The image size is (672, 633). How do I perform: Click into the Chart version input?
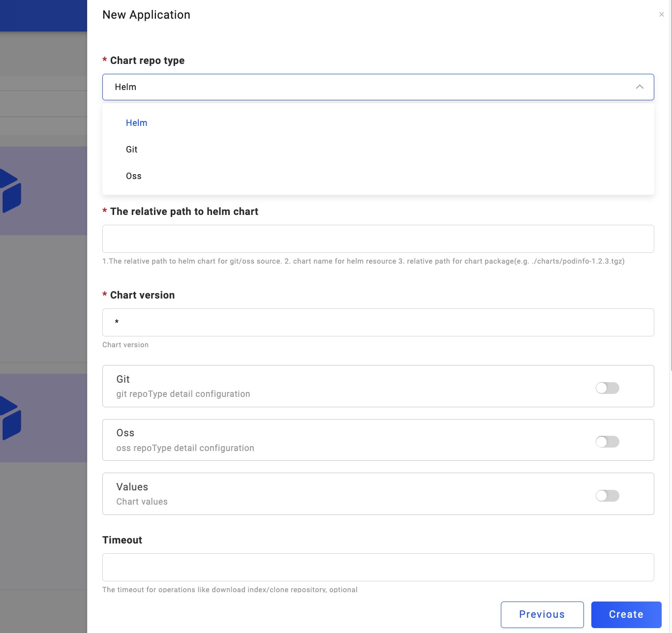pyautogui.click(x=378, y=323)
